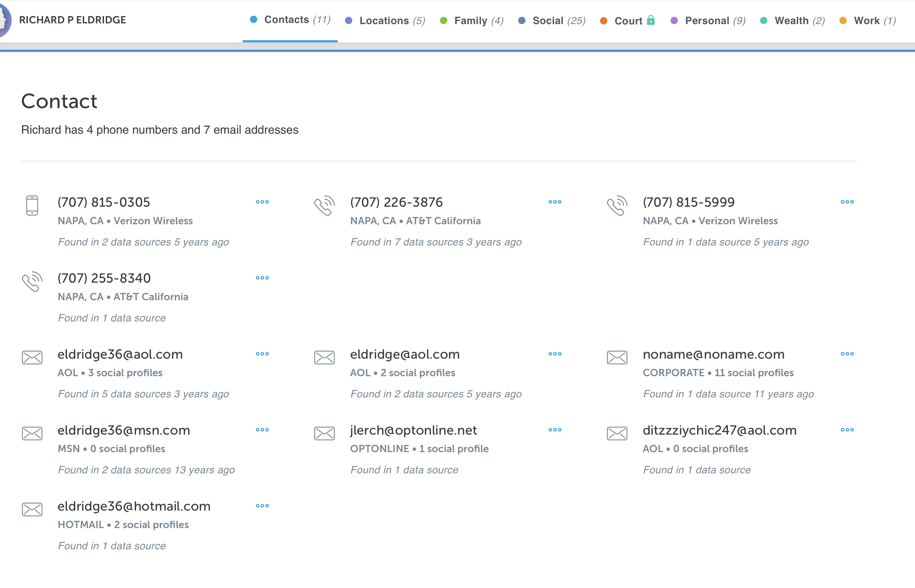Click email eldridge36@aol.com
Screen dimensions: 915x588
[x=120, y=354]
